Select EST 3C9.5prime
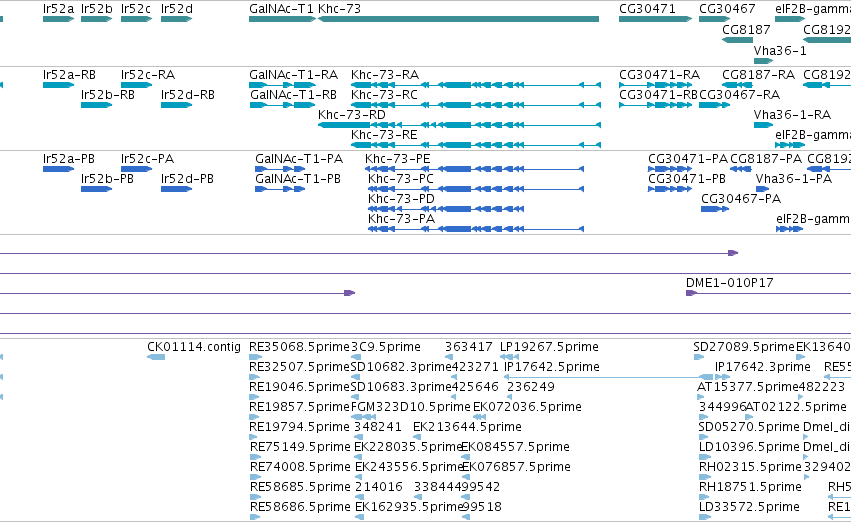The width and height of the screenshot is (851, 522). coord(386,347)
